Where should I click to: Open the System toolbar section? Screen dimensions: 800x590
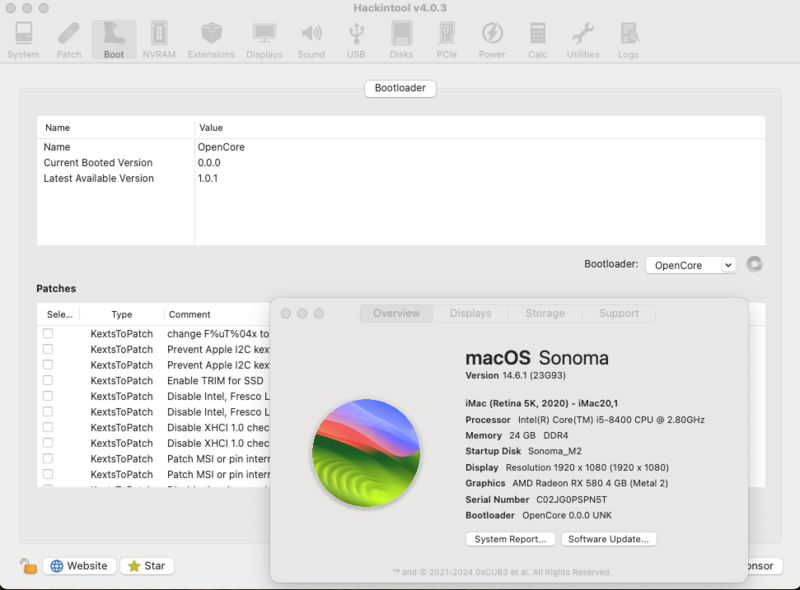[x=22, y=40]
